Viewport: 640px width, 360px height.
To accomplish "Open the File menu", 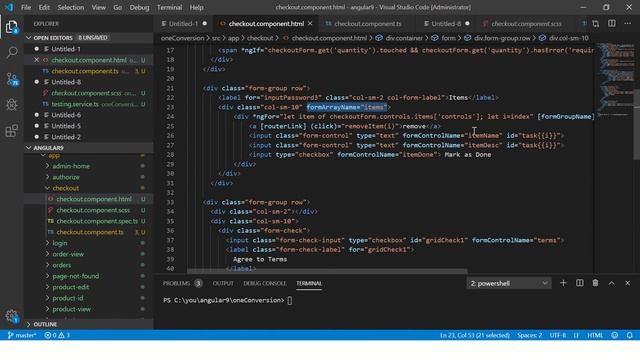I will coord(26,7).
